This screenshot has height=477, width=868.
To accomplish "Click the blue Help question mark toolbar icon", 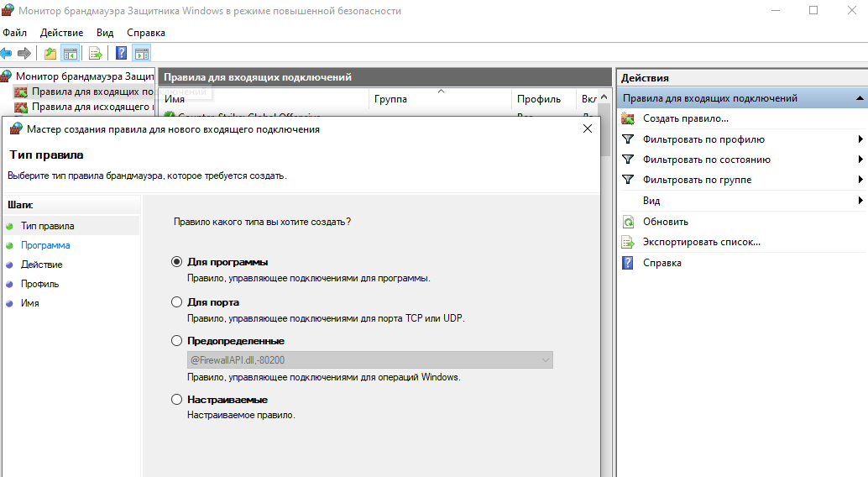I will [121, 53].
